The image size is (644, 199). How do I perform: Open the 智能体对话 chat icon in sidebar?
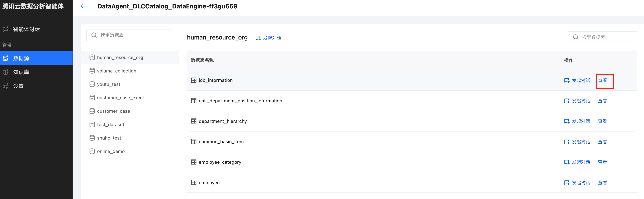tap(6, 29)
